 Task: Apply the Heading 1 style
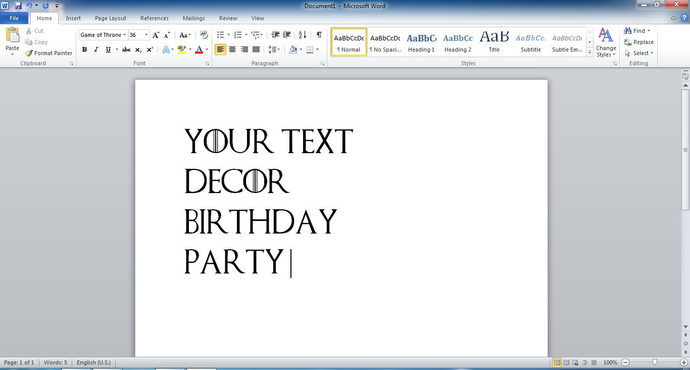click(x=421, y=42)
